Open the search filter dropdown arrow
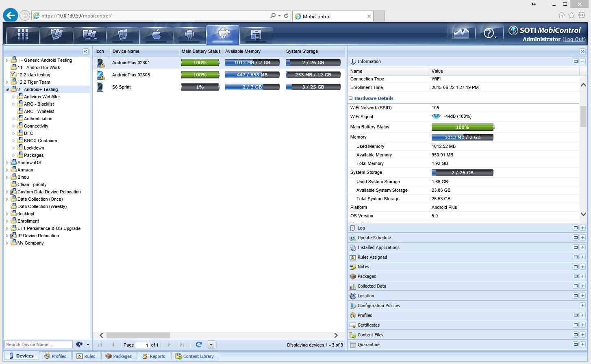 88,344
